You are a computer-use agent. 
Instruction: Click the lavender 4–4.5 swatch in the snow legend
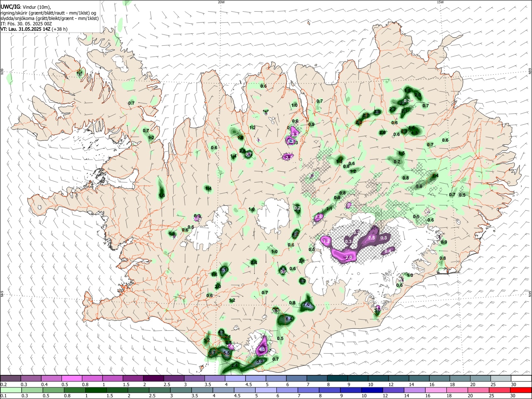(x=234, y=378)
